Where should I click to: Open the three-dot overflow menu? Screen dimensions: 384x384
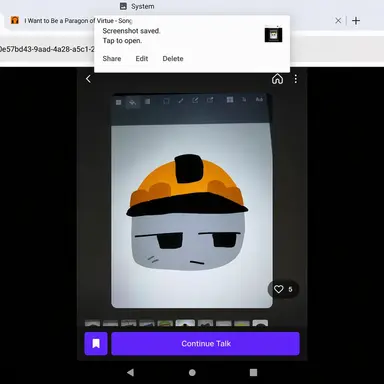(296, 79)
